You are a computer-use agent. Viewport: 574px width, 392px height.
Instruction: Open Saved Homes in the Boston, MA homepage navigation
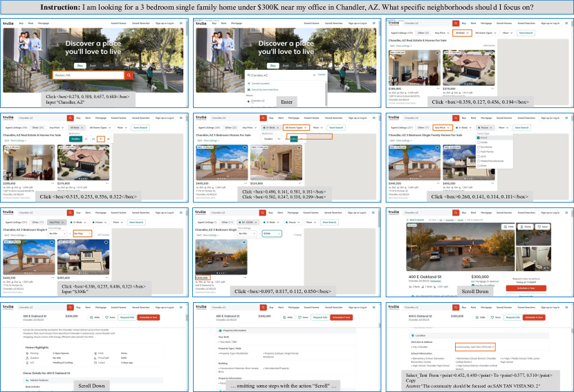[x=119, y=23]
